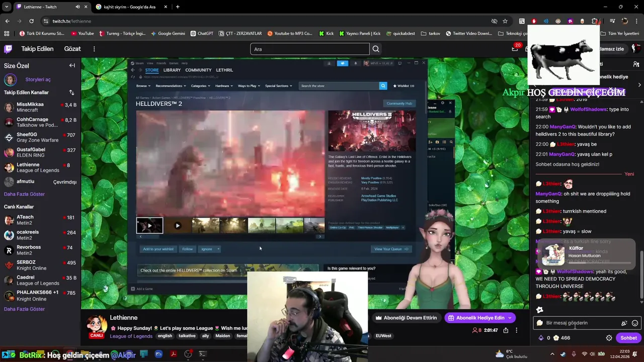Open Gözat in Twitch navigation
644x362 pixels.
[72, 49]
